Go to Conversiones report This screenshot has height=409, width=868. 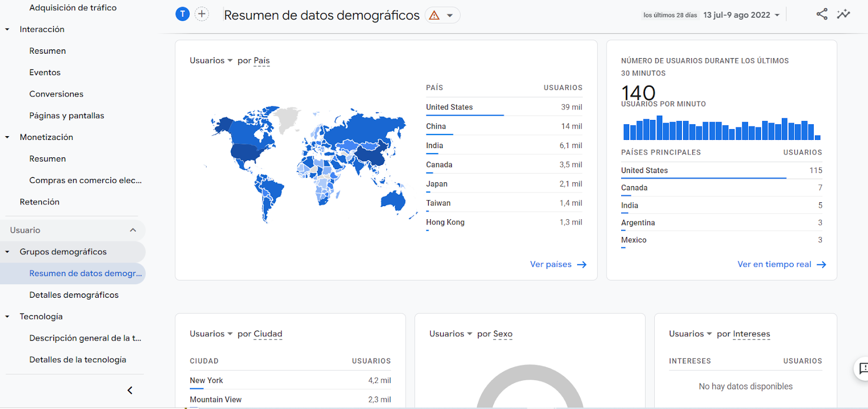[56, 94]
